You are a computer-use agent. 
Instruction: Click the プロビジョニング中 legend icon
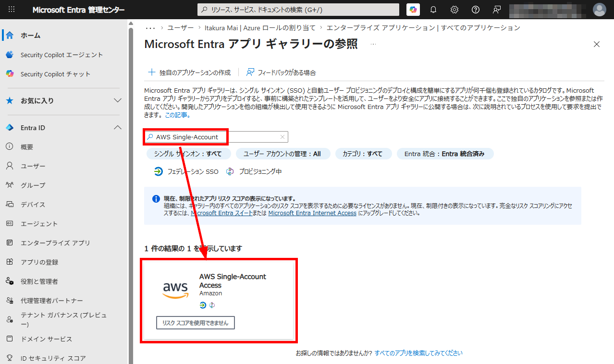pyautogui.click(x=230, y=171)
